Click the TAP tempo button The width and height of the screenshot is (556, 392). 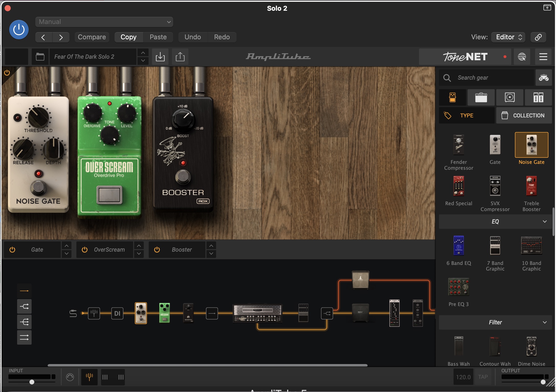point(483,377)
